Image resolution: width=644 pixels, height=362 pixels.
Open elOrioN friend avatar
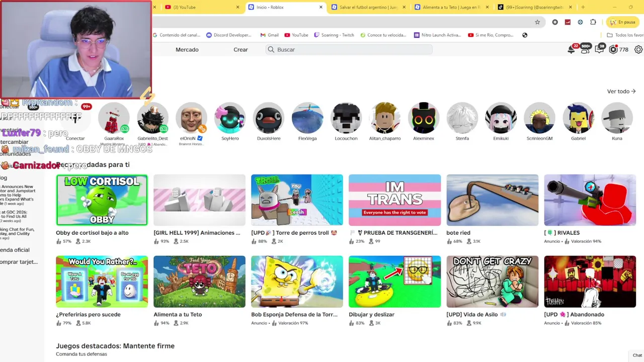[191, 119]
